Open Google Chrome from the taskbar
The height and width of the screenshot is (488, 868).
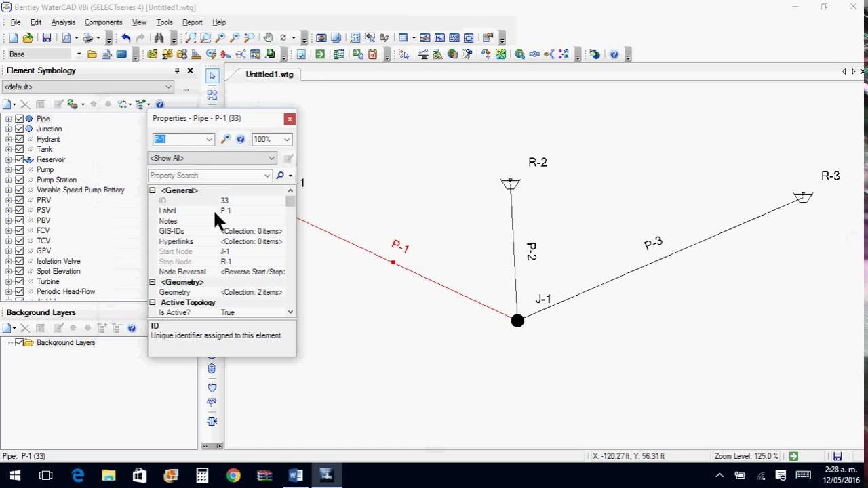[233, 475]
